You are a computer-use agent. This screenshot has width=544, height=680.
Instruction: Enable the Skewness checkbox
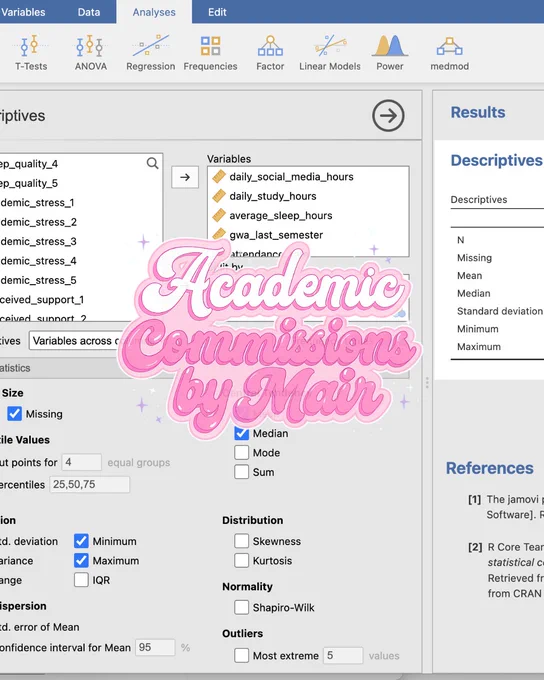pos(242,541)
